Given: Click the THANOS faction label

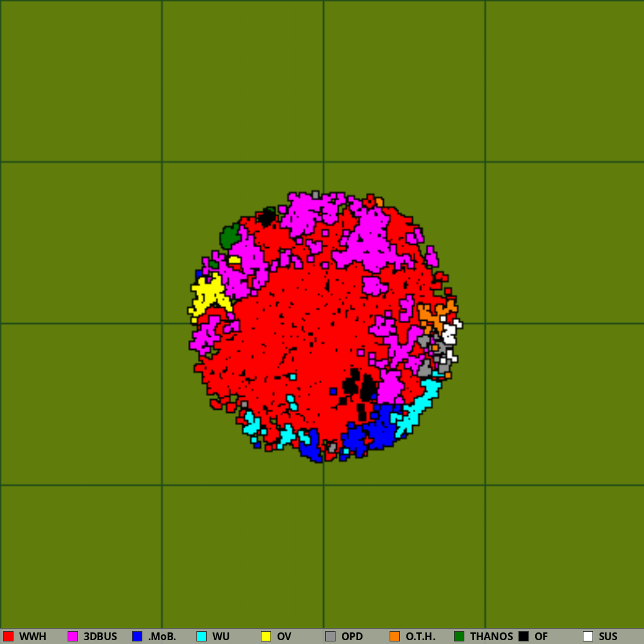Looking at the screenshot, I should [x=491, y=636].
